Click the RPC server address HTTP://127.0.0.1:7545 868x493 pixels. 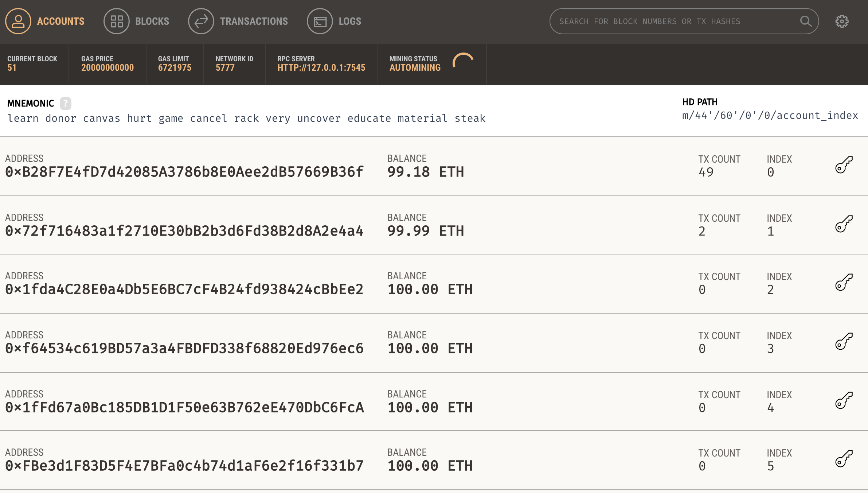(x=321, y=67)
